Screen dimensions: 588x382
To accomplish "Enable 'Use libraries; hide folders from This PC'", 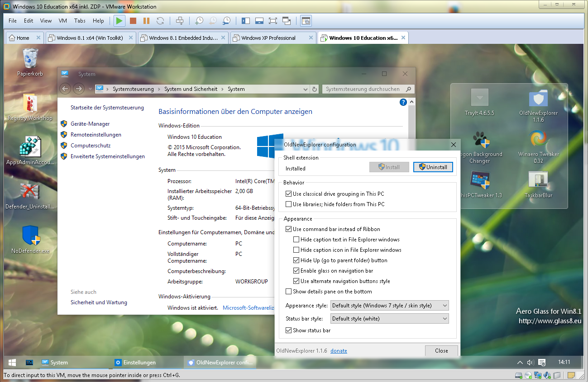I will (289, 204).
